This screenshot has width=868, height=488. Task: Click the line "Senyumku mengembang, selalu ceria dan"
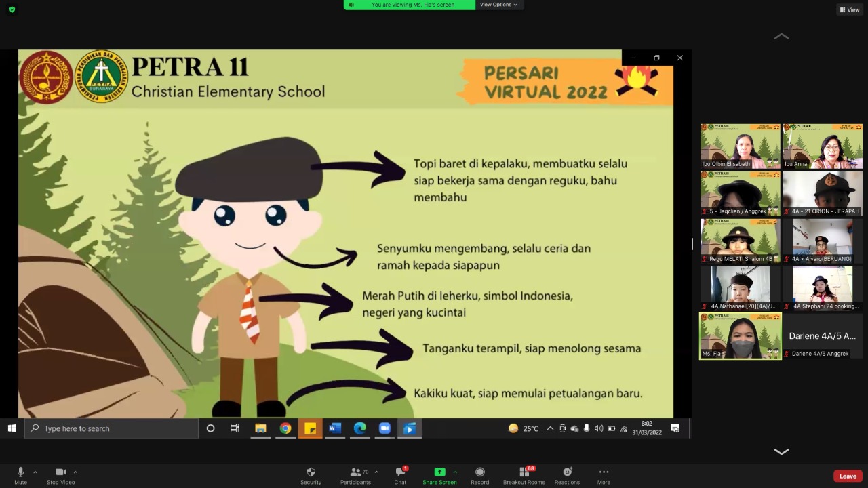click(x=484, y=249)
